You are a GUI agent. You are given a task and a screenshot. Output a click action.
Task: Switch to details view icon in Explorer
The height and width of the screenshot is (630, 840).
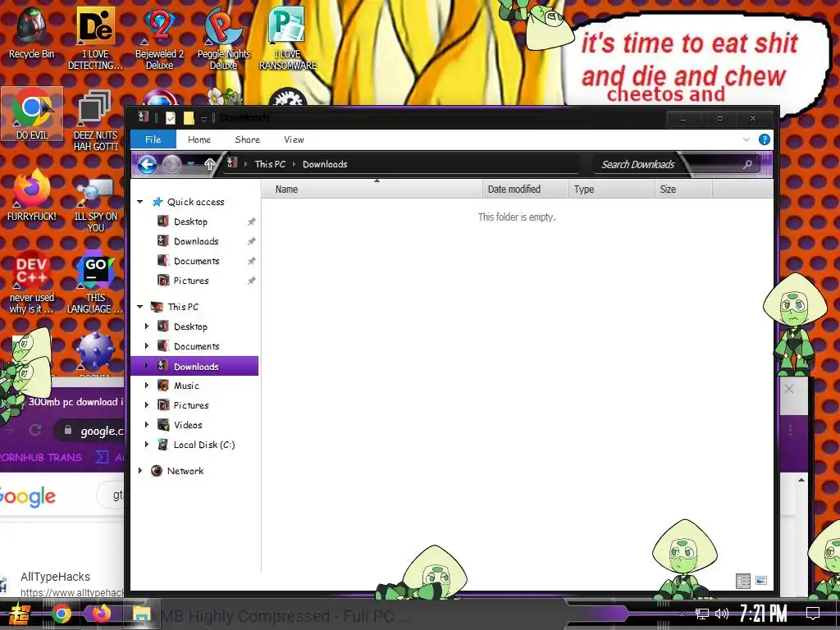[x=743, y=581]
